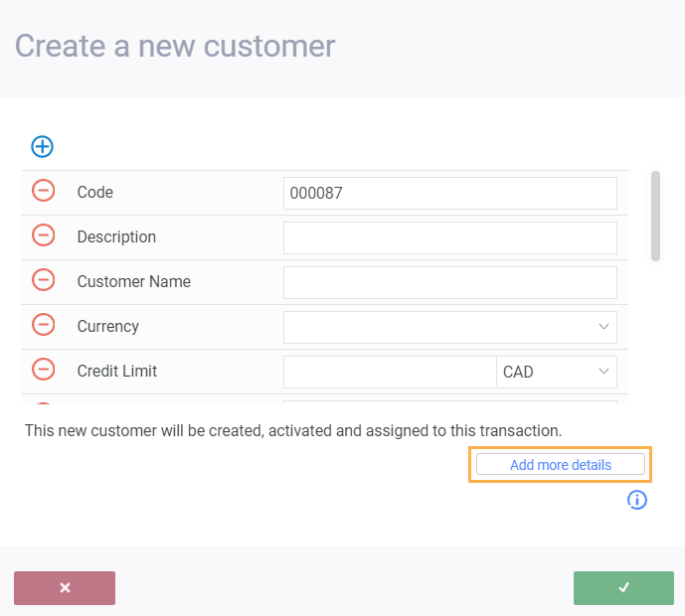Click the blue plus add field icon

(42, 146)
